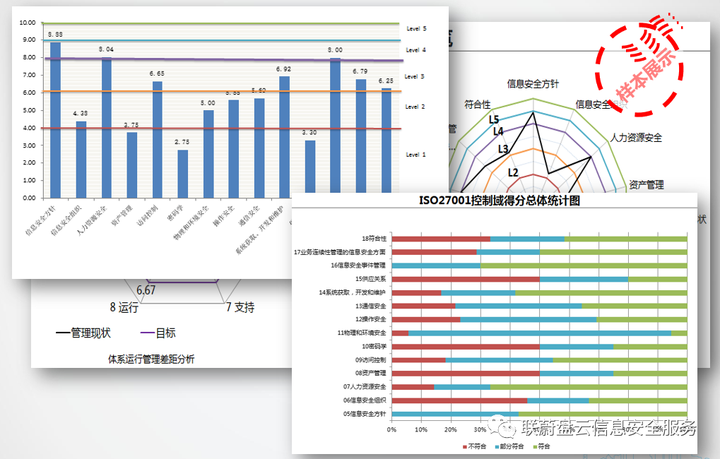The height and width of the screenshot is (459, 720).
Task: Click the 4.38 value label in the column chart
Action: pos(80,113)
